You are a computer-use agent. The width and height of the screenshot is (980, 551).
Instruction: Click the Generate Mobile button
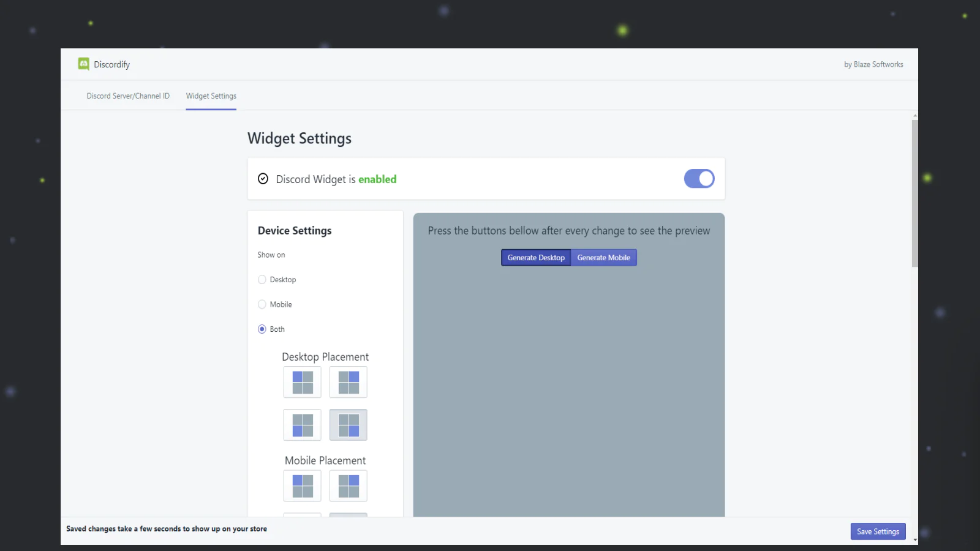coord(604,258)
